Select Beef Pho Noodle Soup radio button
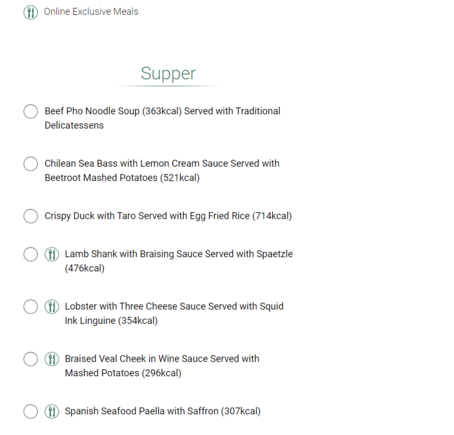Screen dimensions: 454x435 point(30,111)
